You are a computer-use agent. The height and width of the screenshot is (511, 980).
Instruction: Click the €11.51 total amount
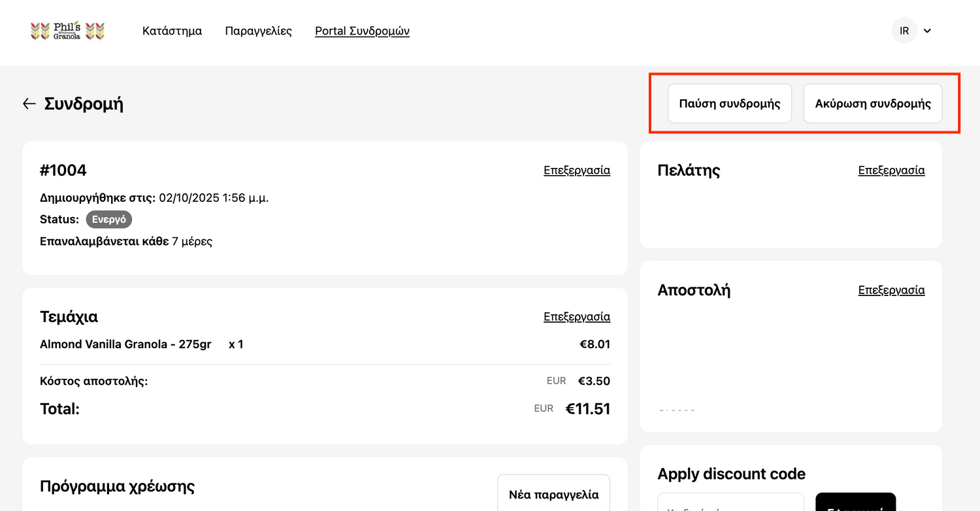pos(587,409)
